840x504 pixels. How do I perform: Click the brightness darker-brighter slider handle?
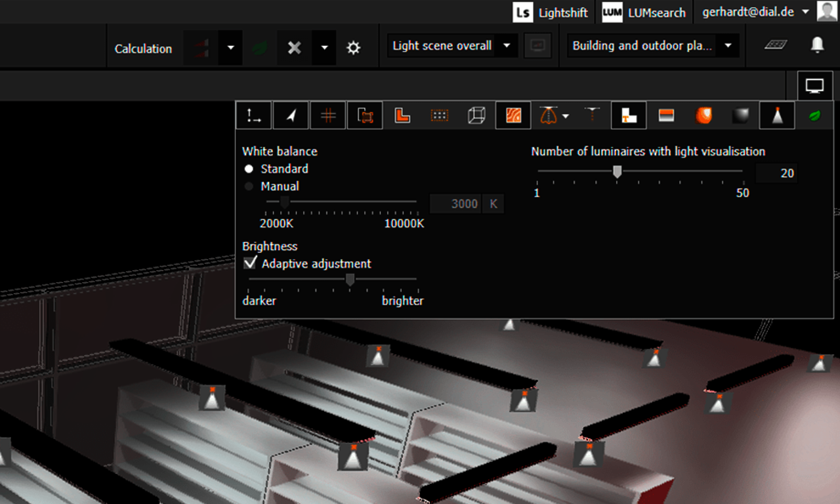(350, 280)
